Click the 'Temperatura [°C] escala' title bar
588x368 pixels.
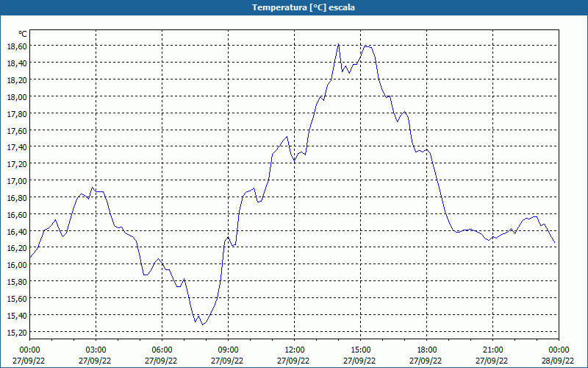tap(294, 7)
